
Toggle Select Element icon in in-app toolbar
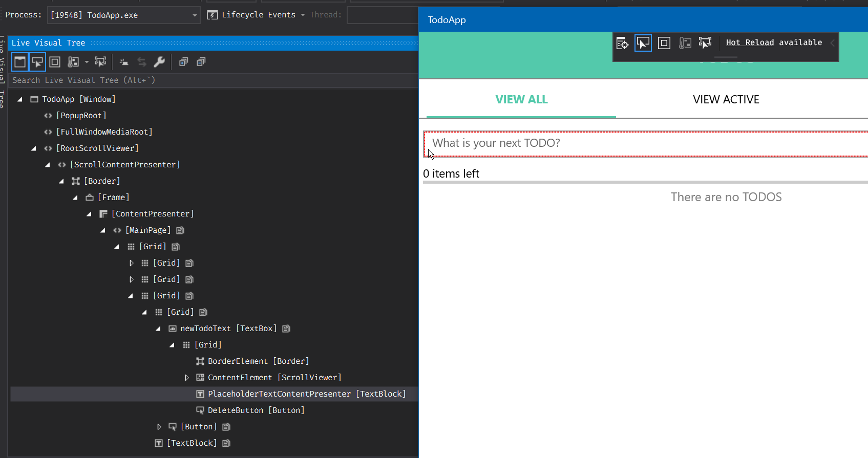tap(643, 43)
